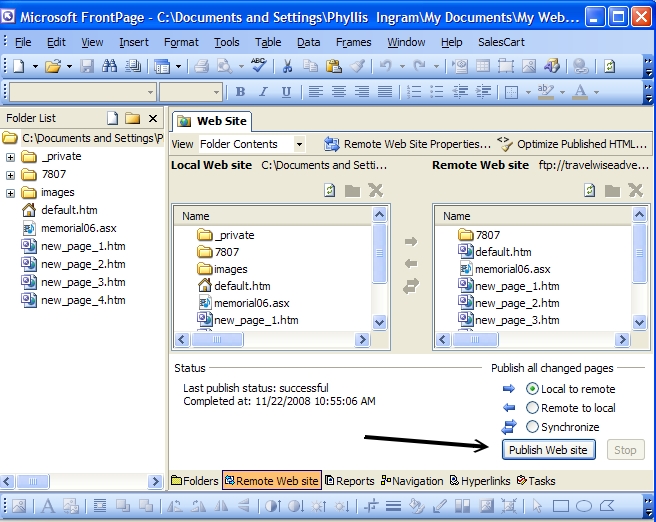Open the Font Color dropdown arrow

(x=596, y=92)
